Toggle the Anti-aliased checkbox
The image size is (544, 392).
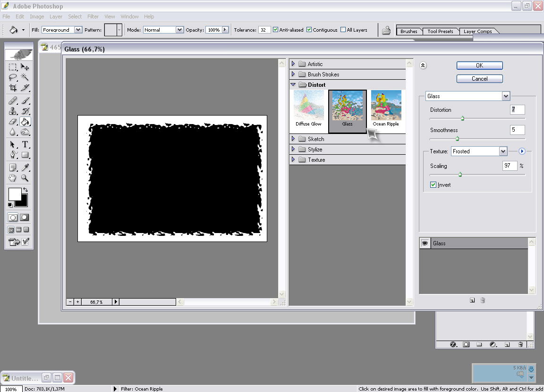(276, 30)
